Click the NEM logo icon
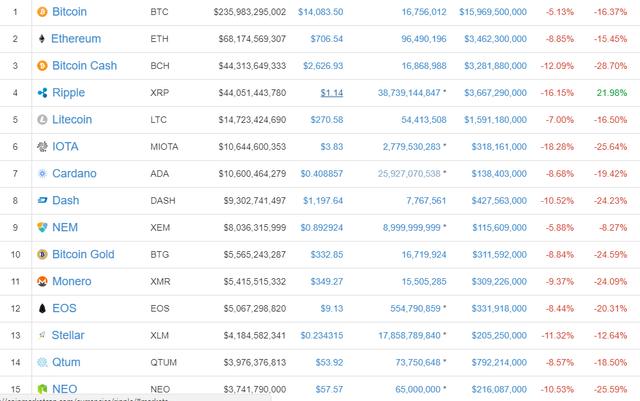 click(x=42, y=227)
